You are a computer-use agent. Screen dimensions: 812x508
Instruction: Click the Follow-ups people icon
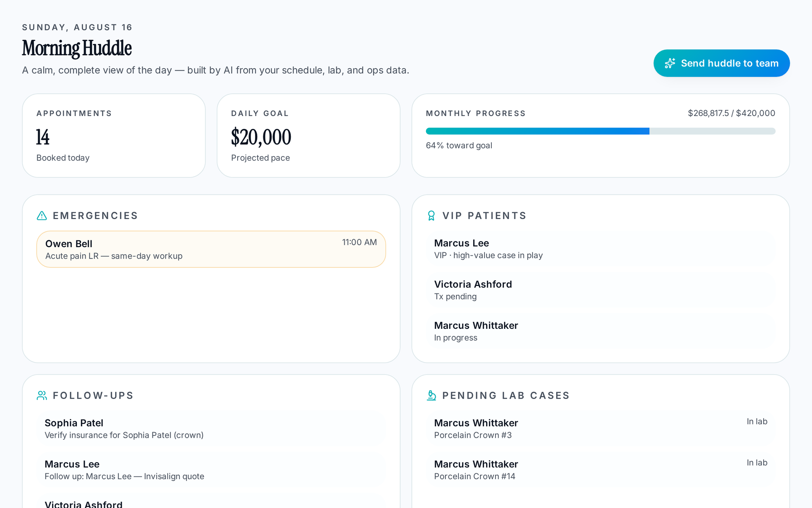(42, 395)
